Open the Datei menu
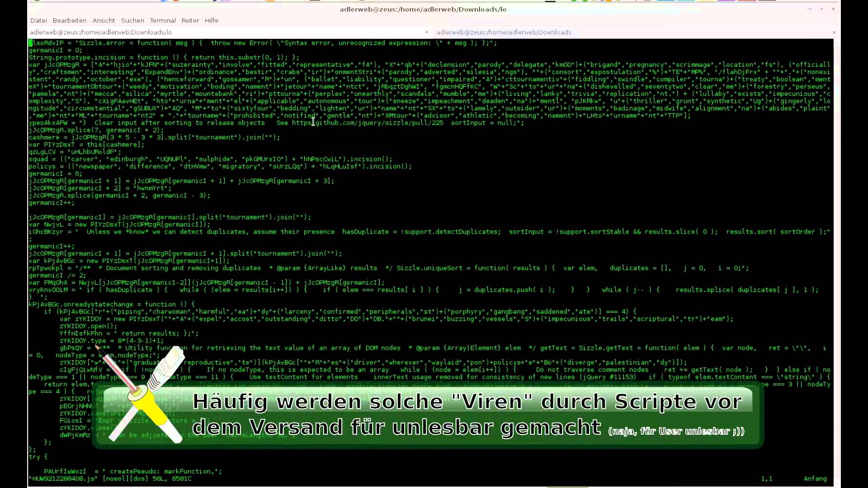Viewport: 868px width, 488px height. point(38,20)
